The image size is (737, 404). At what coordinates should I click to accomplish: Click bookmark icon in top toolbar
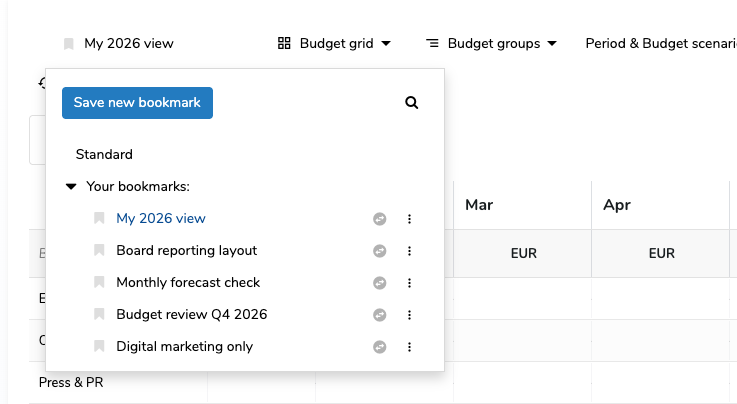click(69, 44)
